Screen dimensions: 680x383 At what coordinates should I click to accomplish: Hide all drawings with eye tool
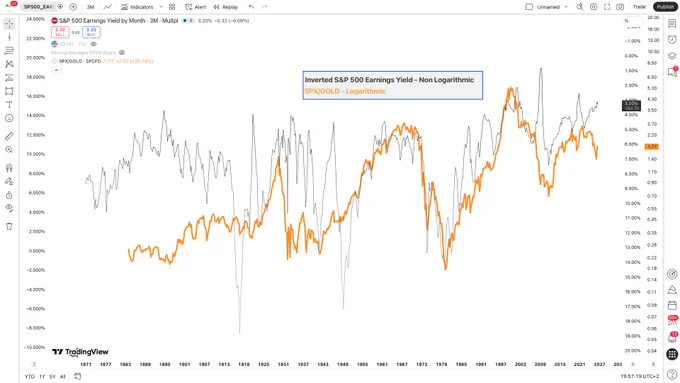(9, 208)
